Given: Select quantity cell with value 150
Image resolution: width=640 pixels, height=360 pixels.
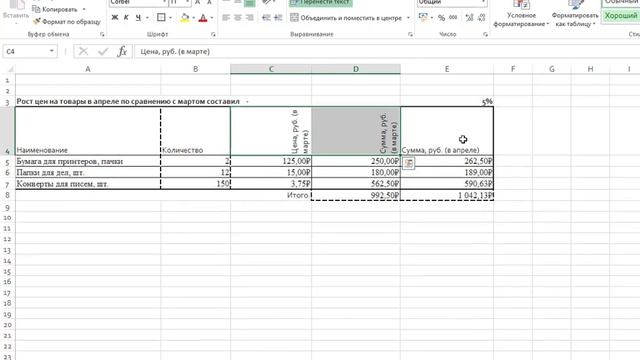Looking at the screenshot, I should point(196,184).
